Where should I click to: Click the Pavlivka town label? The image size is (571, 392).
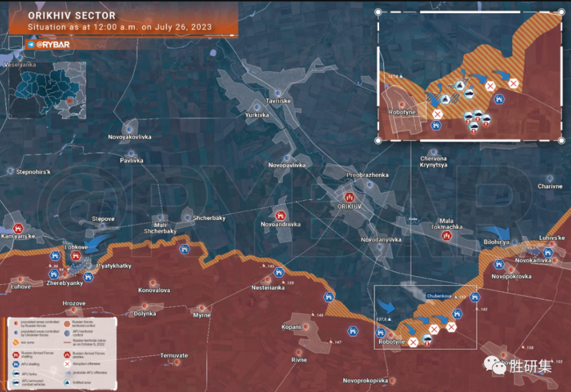[131, 160]
